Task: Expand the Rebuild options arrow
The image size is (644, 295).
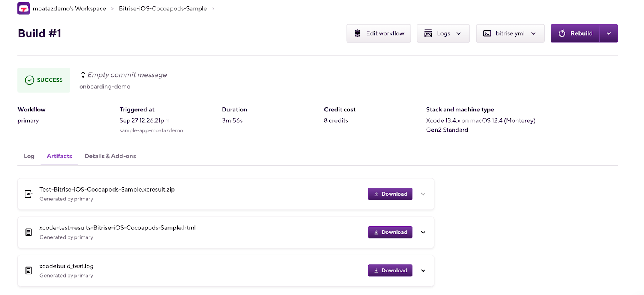Action: [x=609, y=33]
